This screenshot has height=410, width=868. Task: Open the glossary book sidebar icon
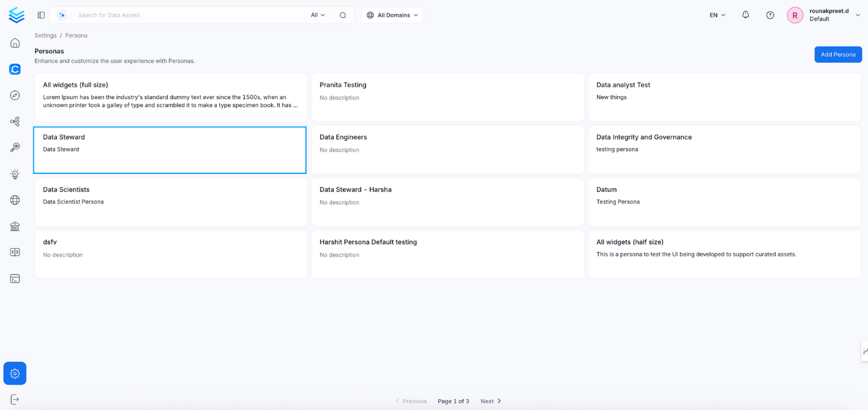point(15,252)
